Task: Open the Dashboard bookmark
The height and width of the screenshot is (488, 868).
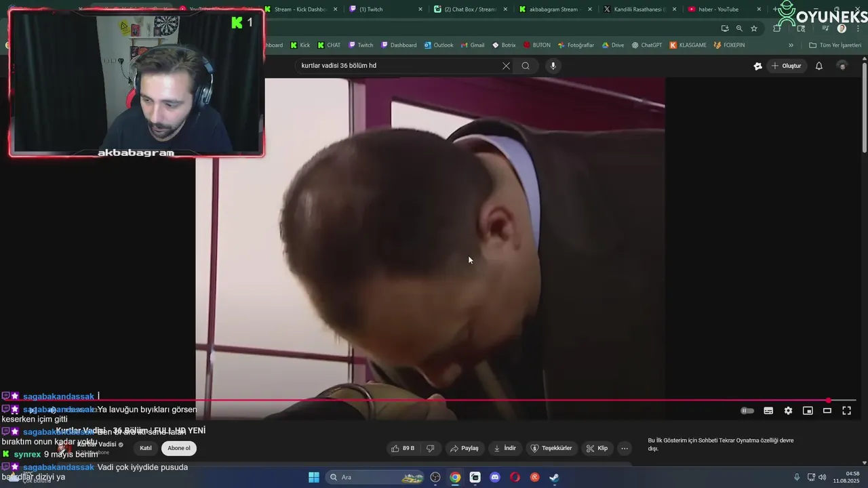Action: (x=399, y=45)
